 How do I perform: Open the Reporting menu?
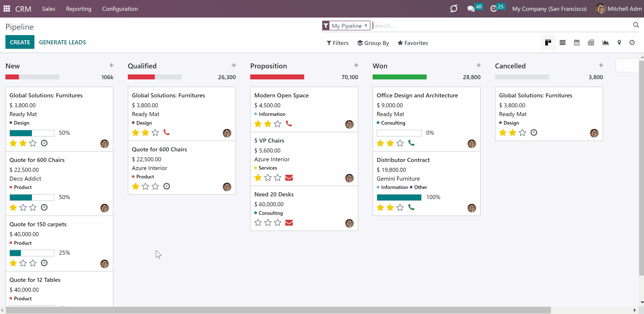79,9
